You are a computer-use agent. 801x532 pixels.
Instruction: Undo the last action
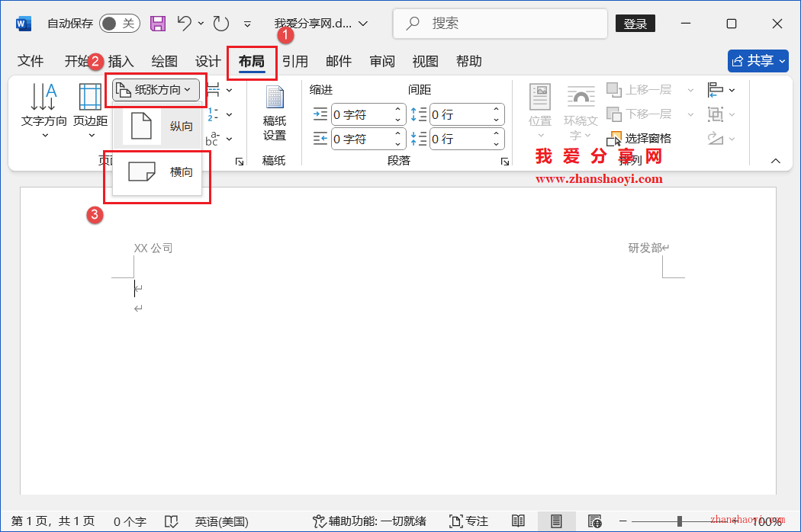[x=185, y=23]
